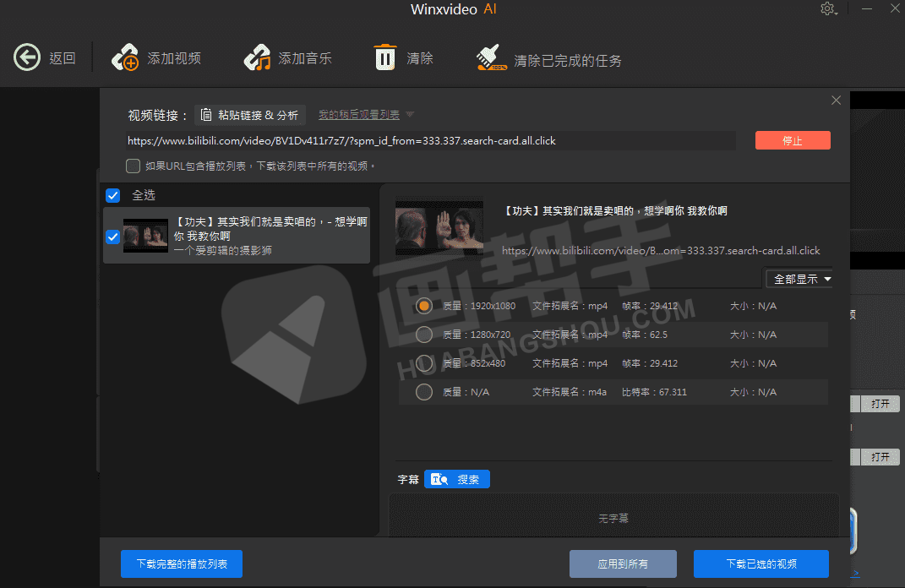Select the 功夫 video title in list

pyautogui.click(x=270, y=228)
